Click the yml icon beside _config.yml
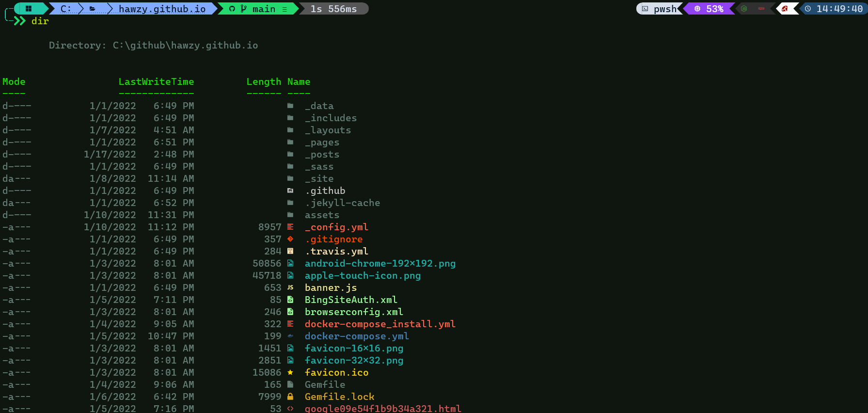This screenshot has height=413, width=868. [290, 227]
